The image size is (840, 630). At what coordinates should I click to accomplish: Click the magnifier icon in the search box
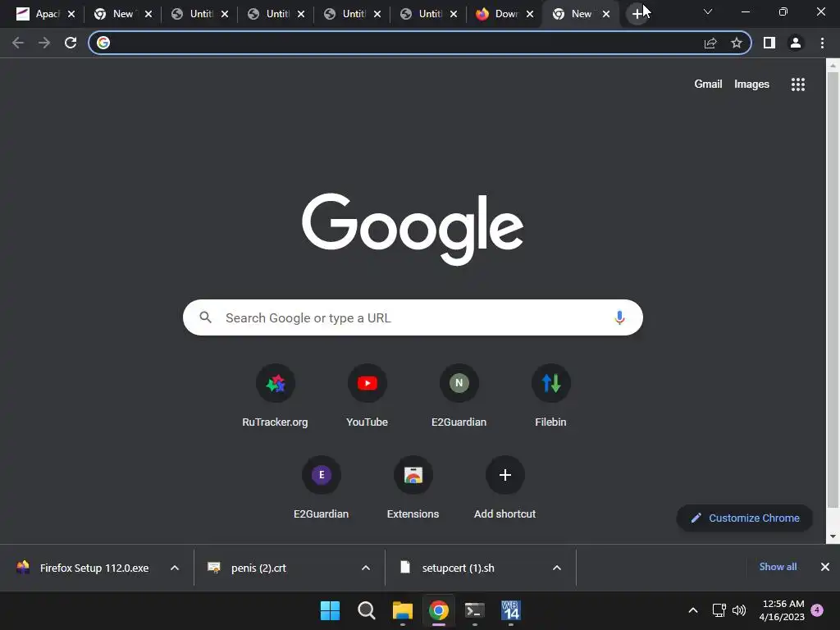pyautogui.click(x=206, y=317)
